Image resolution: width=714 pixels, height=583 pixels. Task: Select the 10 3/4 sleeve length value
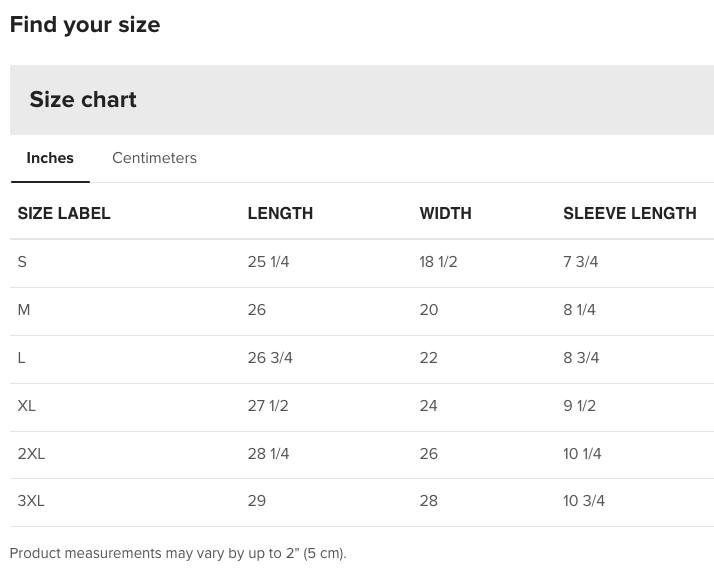tap(584, 501)
